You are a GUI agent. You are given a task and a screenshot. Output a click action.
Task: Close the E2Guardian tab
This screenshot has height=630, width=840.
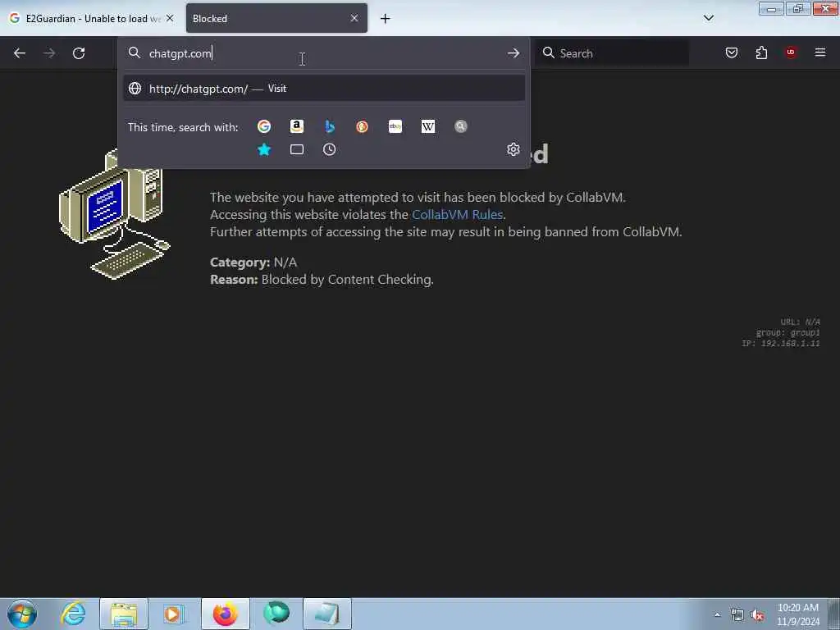(170, 18)
